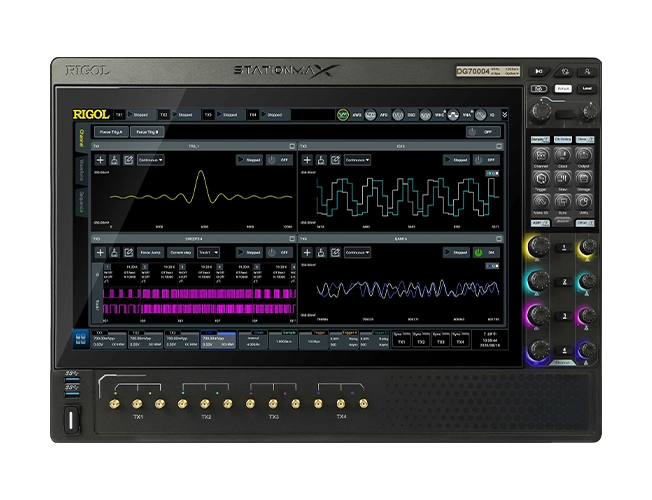The height and width of the screenshot is (500, 652).
Task: Click Force Trig B button
Action: [x=147, y=132]
